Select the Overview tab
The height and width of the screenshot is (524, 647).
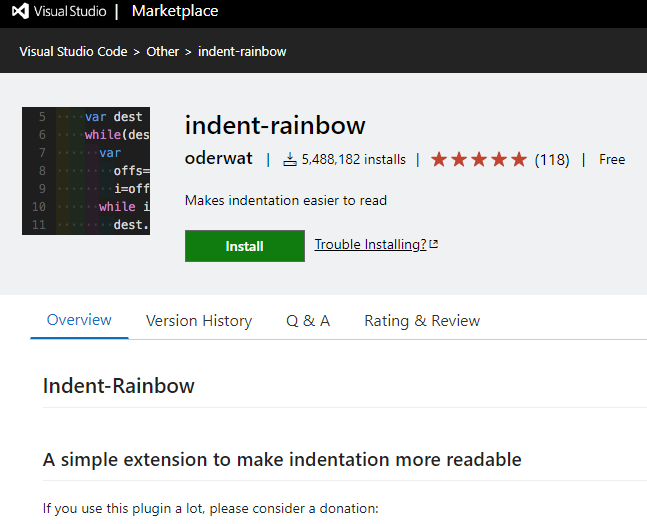coord(79,320)
